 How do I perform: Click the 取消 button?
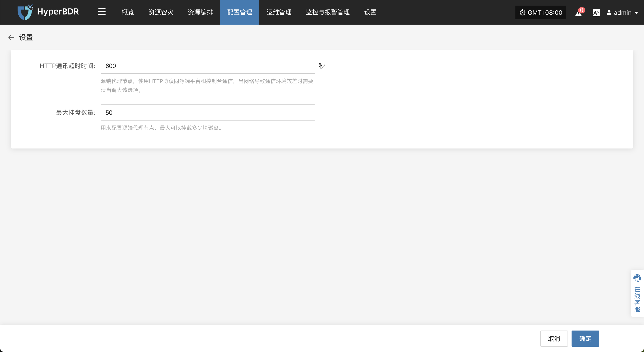click(x=554, y=339)
